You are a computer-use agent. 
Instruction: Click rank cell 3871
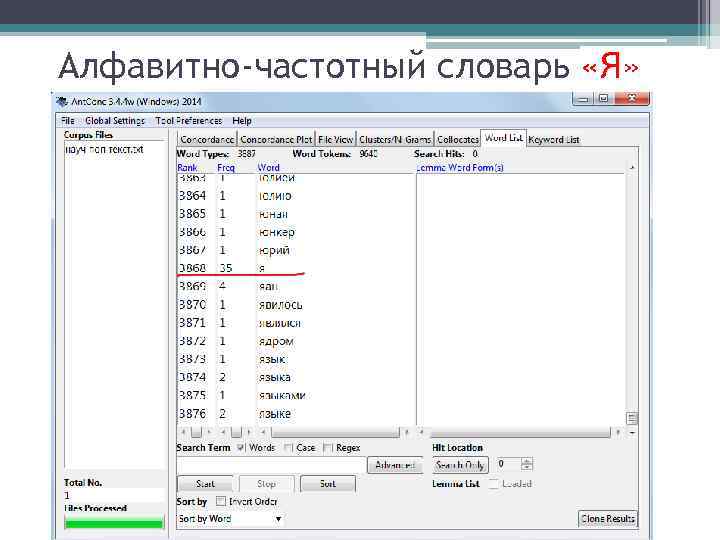(192, 323)
